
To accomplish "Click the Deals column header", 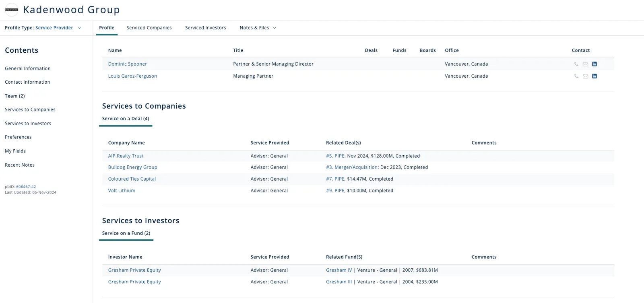I will (371, 50).
